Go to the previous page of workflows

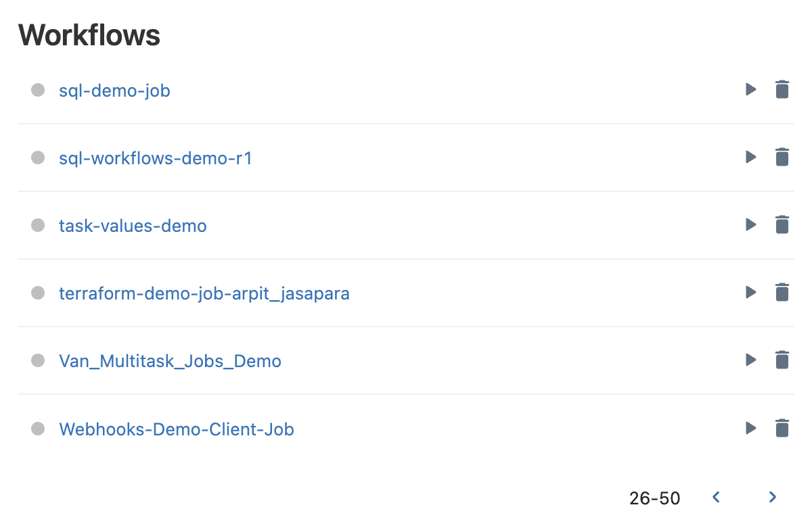(x=716, y=498)
